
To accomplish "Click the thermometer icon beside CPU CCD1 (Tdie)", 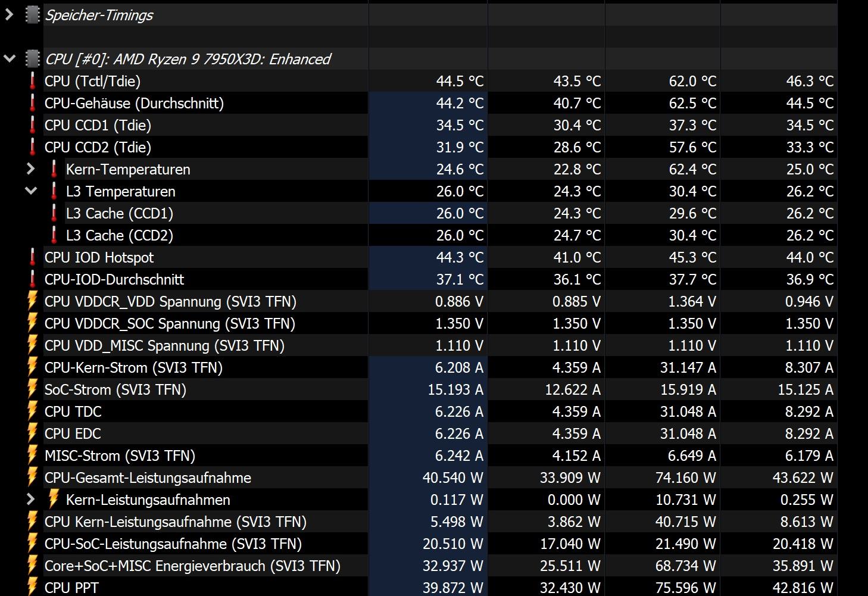I will point(33,125).
